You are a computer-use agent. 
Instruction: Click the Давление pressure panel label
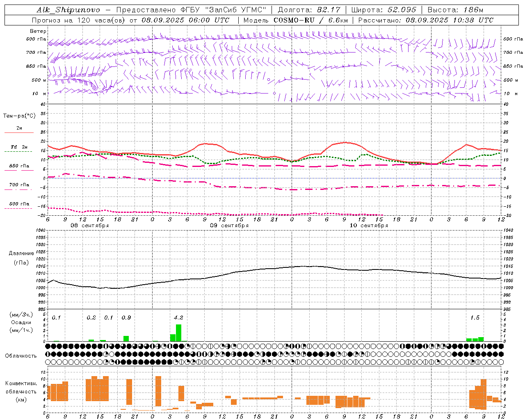21,253
